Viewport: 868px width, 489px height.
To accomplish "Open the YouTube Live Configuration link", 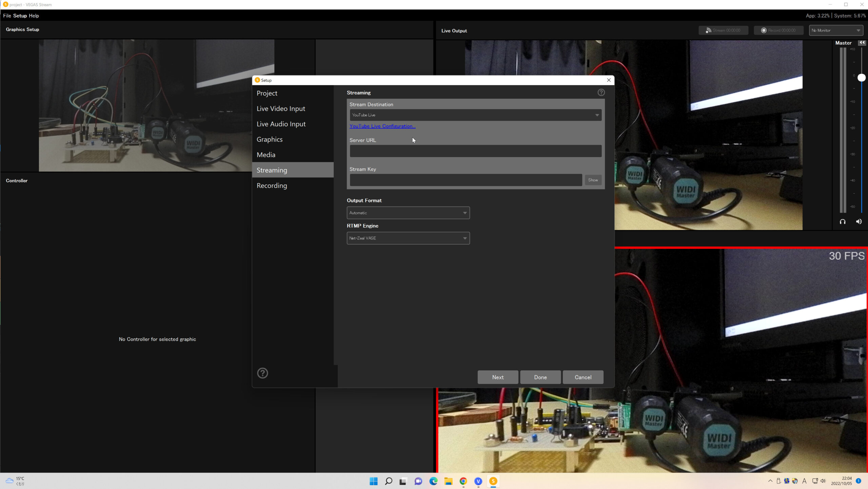I will point(382,126).
